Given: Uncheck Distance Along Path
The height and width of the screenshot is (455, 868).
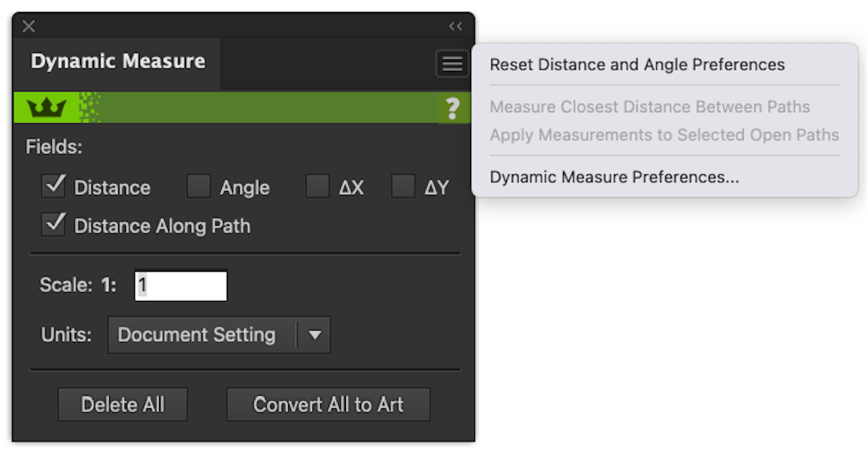Looking at the screenshot, I should pyautogui.click(x=54, y=224).
